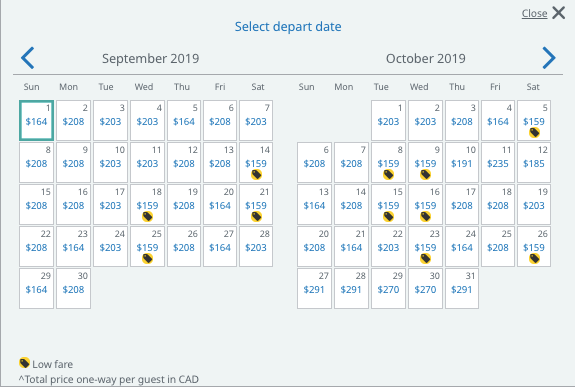Click the Low fare legend tag icon
This screenshot has width=575, height=387.
pos(25,363)
